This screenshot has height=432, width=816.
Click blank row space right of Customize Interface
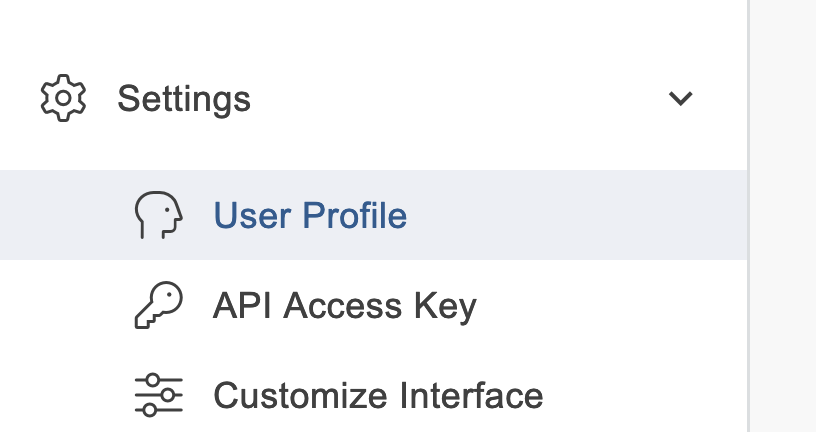[x=640, y=395]
